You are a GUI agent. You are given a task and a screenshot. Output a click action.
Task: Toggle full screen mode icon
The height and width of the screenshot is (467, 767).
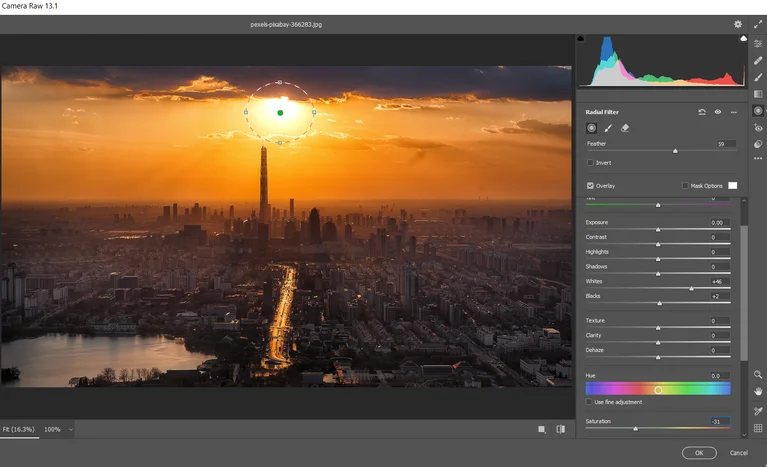point(758,24)
